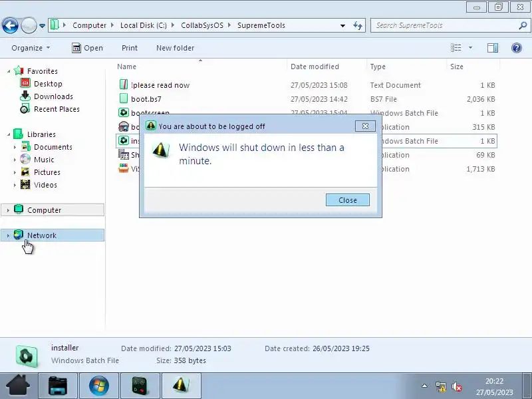Show hidden tray icons arrow
This screenshot has width=532, height=399.
click(424, 386)
